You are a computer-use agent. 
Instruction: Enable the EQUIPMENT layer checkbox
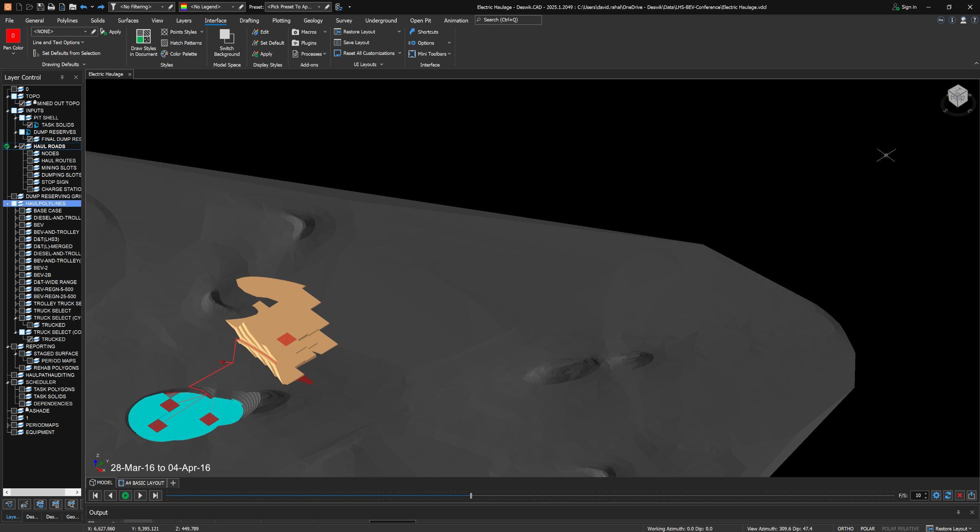(14, 432)
